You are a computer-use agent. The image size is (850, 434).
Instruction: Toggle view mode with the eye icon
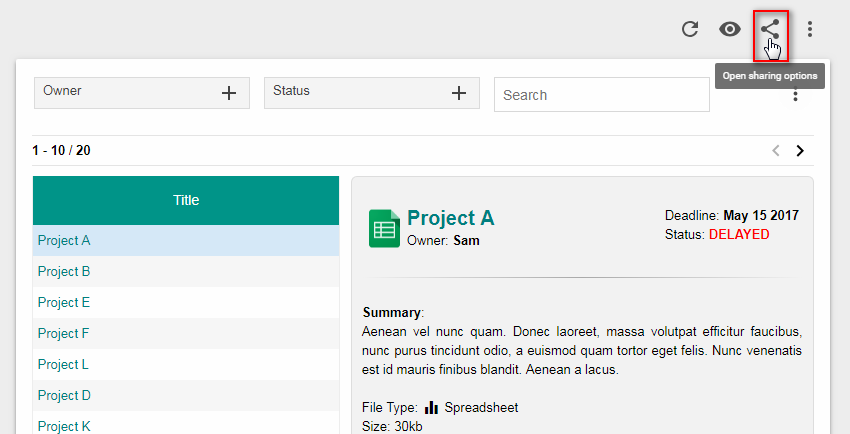pyautogui.click(x=730, y=29)
